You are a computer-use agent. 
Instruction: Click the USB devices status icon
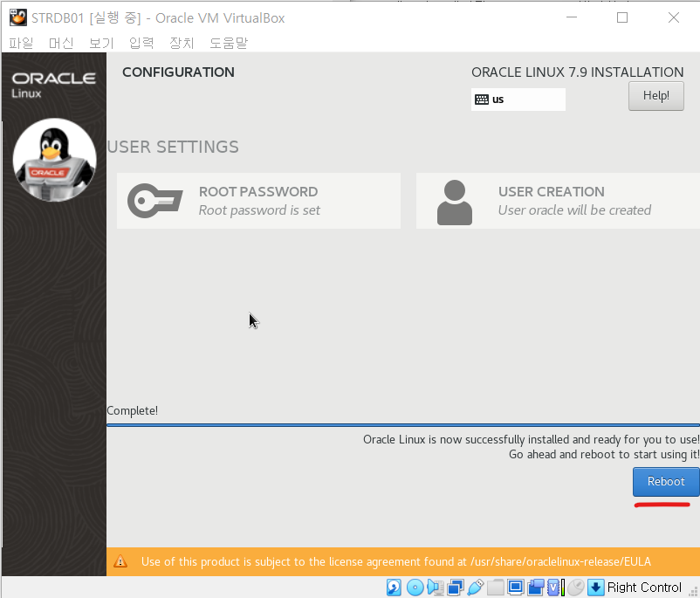tap(476, 588)
